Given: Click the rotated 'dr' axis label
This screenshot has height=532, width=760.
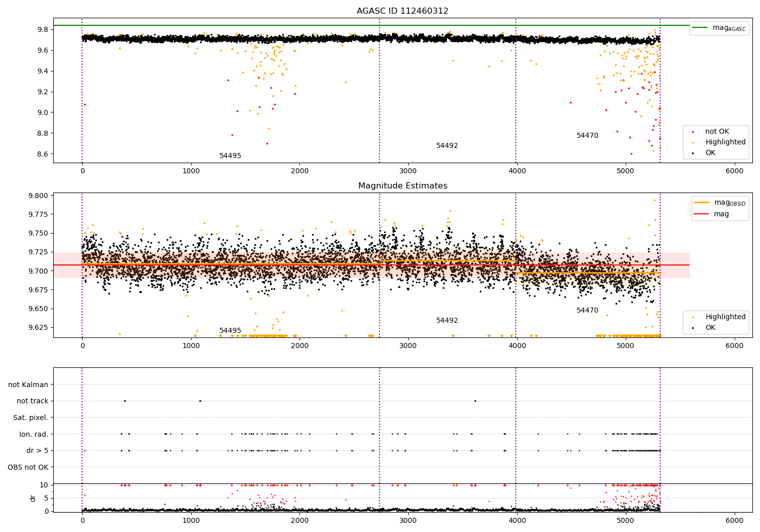Looking at the screenshot, I should tap(33, 498).
